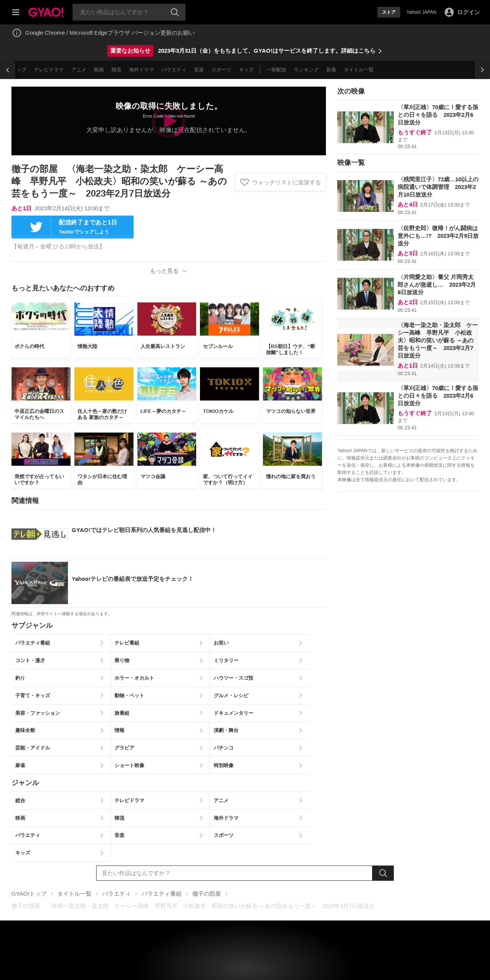
Task: Open ホラー・オカルト subgenre row
Action: (x=160, y=678)
